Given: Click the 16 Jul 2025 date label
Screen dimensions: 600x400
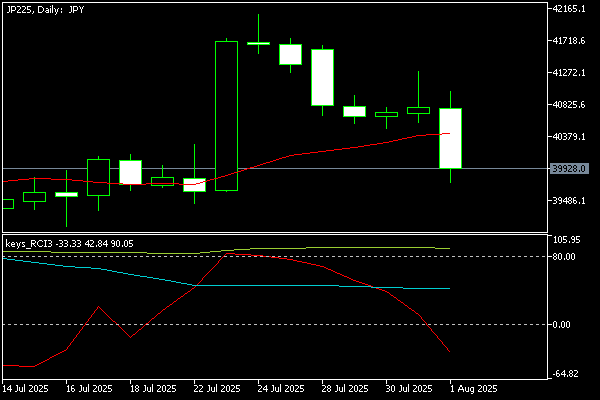Looking at the screenshot, I should 89,389.
